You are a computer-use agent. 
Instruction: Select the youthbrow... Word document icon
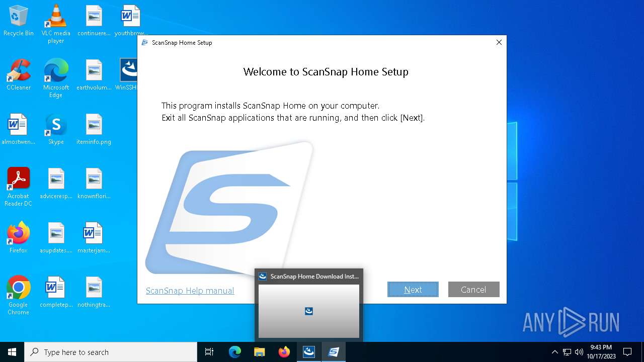pos(131,21)
